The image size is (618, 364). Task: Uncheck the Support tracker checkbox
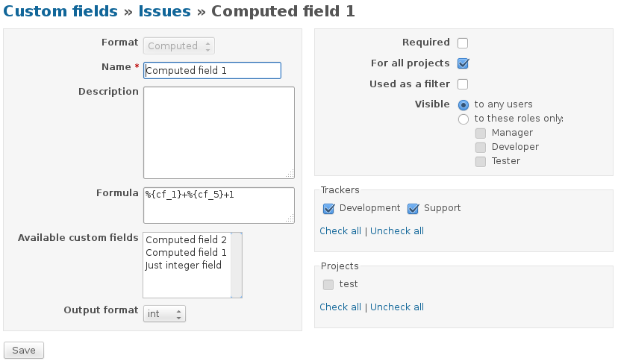tap(413, 209)
